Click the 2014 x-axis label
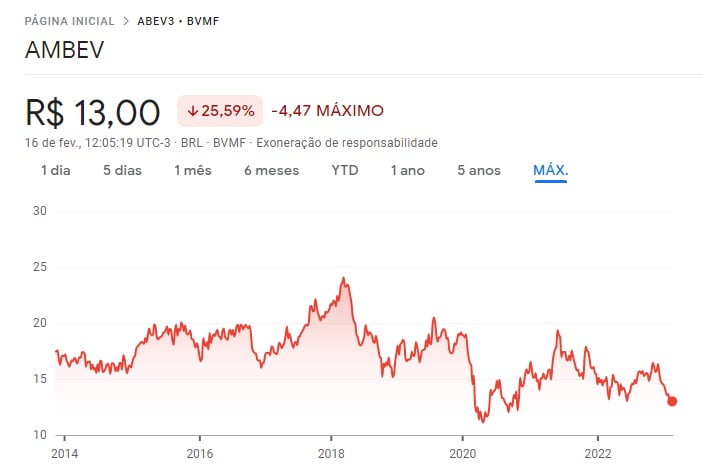This screenshot has height=475, width=703. click(63, 452)
